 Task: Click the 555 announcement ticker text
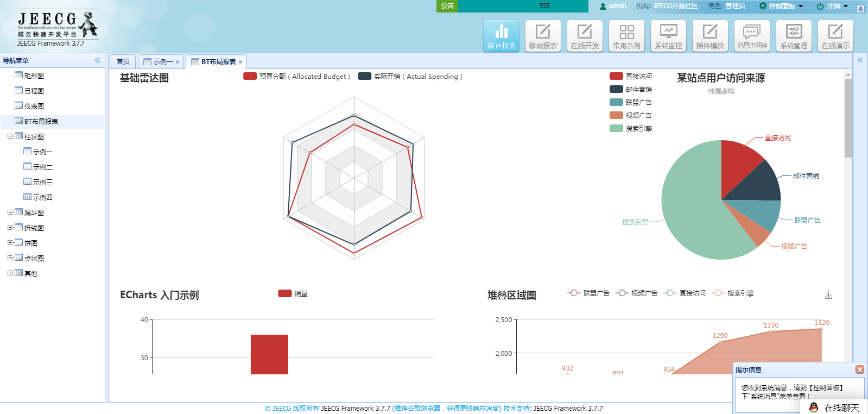544,6
